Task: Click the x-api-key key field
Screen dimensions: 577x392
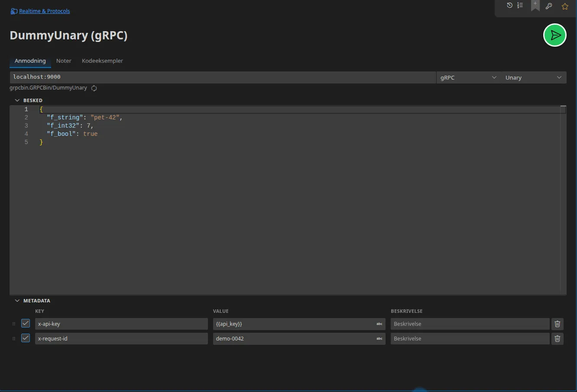Action: tap(121, 324)
